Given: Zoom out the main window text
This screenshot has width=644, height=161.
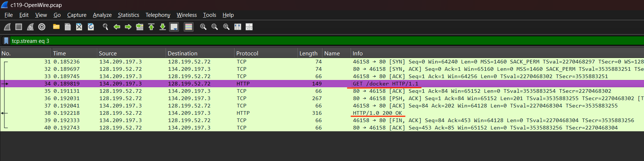Looking at the screenshot, I should [215, 27].
